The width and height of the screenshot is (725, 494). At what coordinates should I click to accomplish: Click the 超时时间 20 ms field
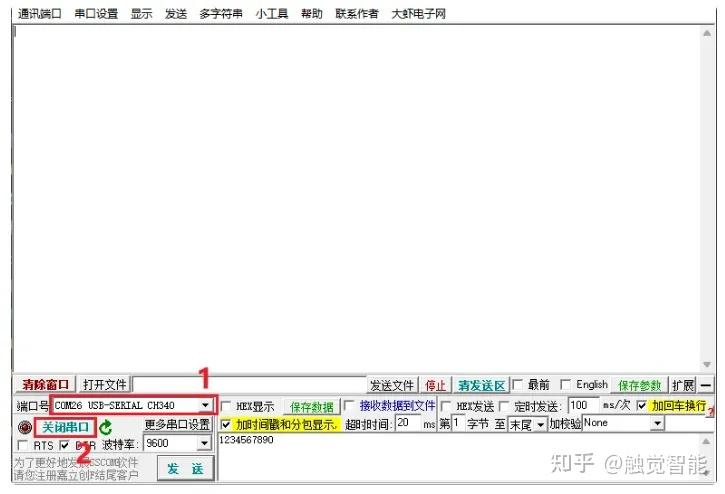408,423
